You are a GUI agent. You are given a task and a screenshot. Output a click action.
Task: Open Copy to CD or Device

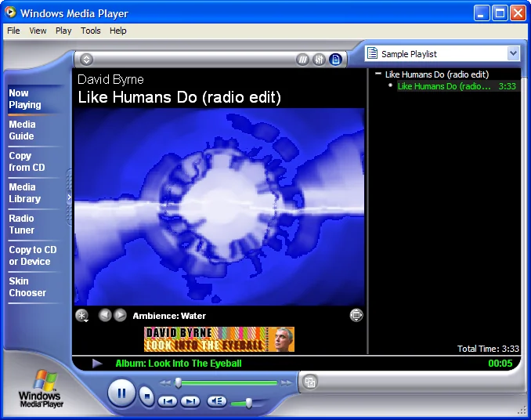point(33,255)
